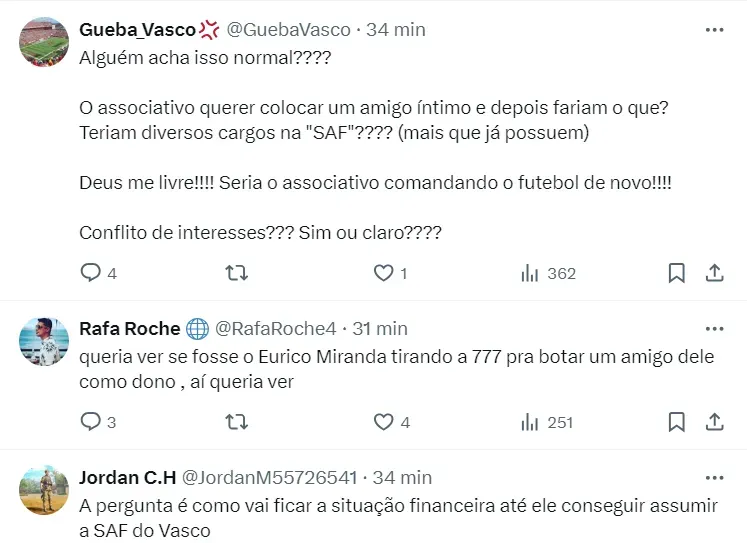View analytics of Gueba_Vasco's tweet

coord(530,273)
